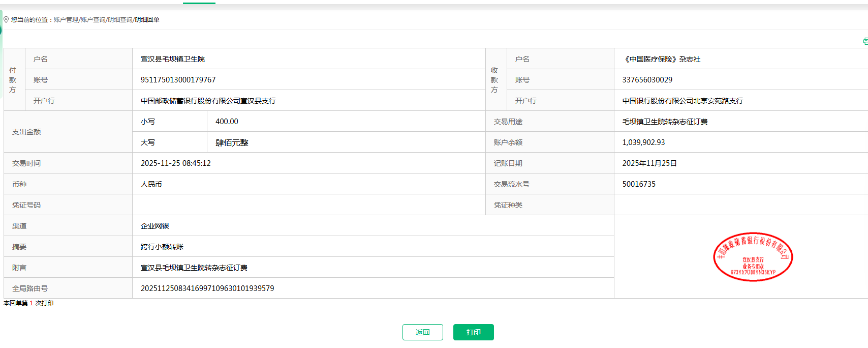This screenshot has height=348, width=868.
Task: Go to 账户管理 in the breadcrumb
Action: point(66,20)
